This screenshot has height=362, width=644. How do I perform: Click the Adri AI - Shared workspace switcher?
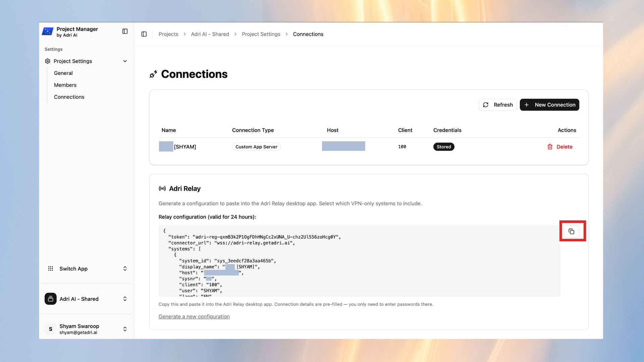coord(86,299)
